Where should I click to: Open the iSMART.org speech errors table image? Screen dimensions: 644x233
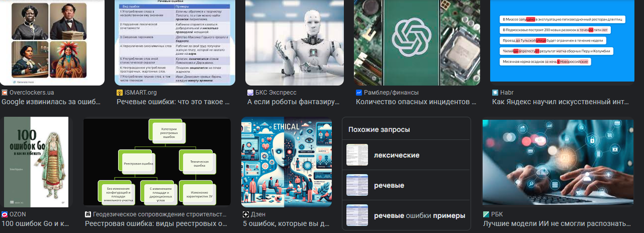pyautogui.click(x=175, y=42)
